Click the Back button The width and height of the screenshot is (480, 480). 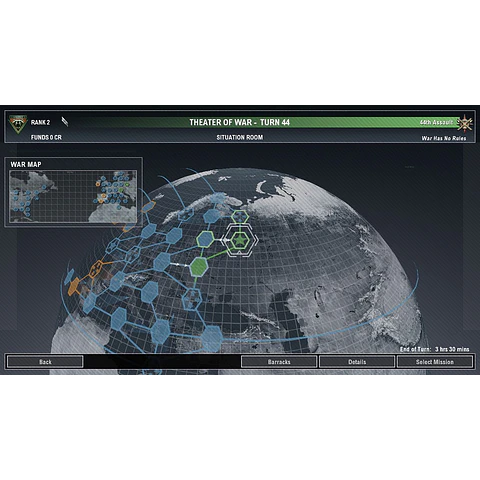[45, 362]
